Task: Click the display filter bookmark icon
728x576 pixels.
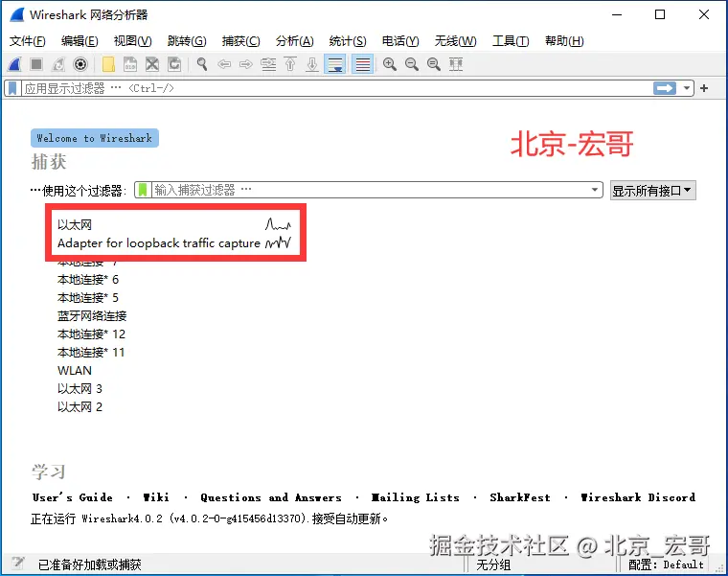Action: [13, 88]
